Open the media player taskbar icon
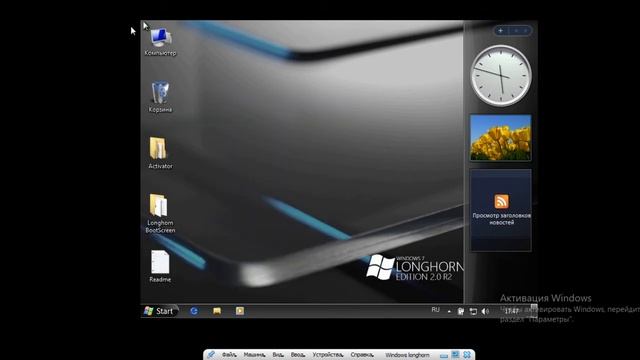 [240, 311]
